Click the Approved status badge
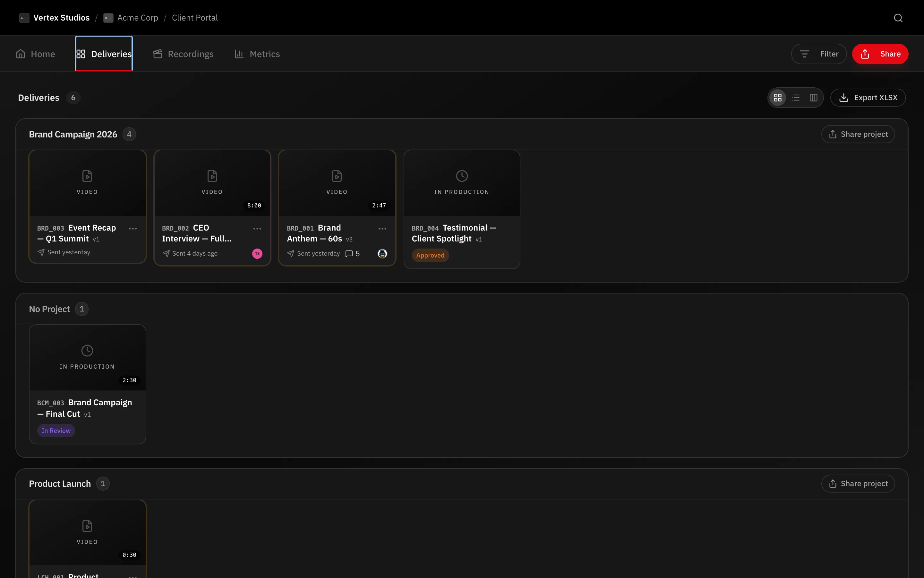 point(430,255)
